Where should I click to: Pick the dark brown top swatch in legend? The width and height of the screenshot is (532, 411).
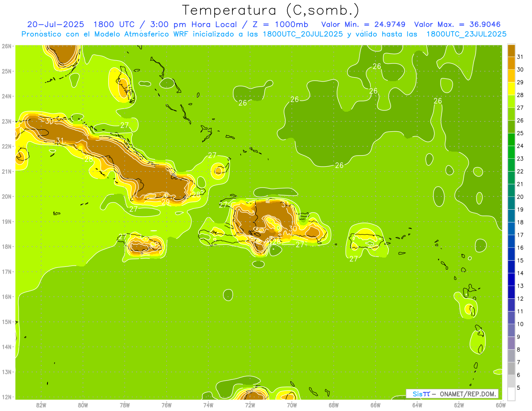[x=511, y=51]
